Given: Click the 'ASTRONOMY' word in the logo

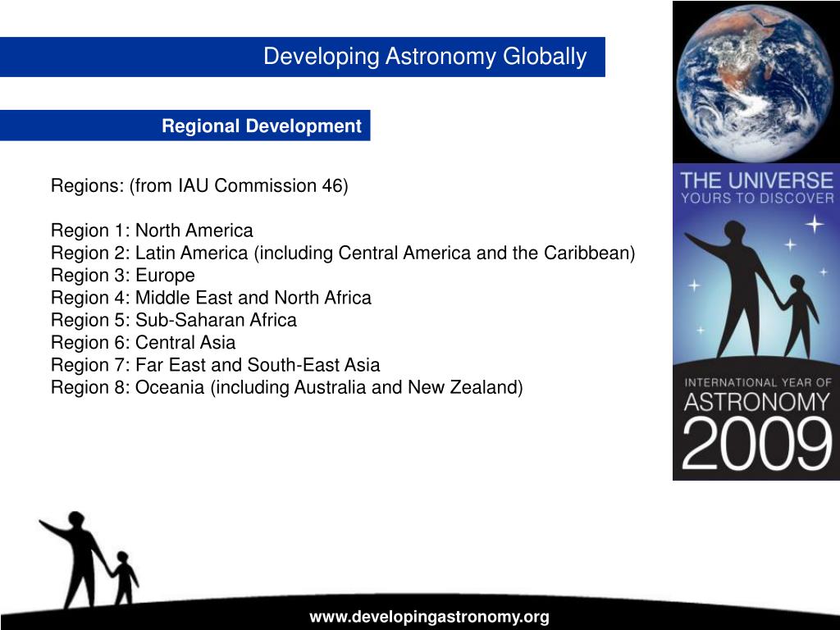Looking at the screenshot, I should (757, 402).
